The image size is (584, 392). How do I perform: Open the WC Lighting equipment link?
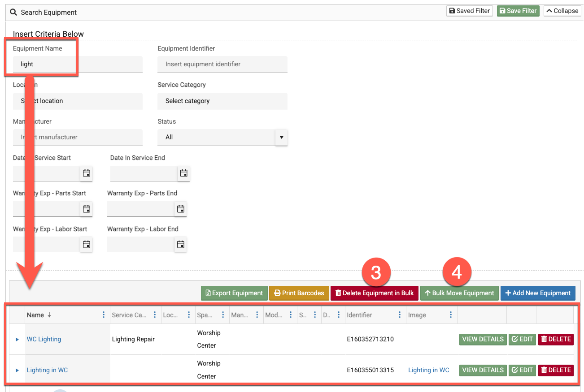(x=44, y=339)
